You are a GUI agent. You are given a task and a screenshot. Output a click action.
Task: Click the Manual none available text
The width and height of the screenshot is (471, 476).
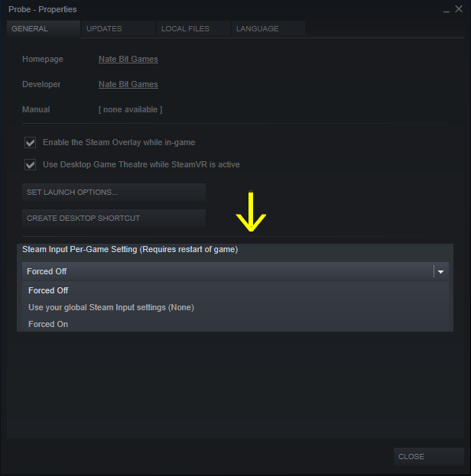click(x=130, y=109)
